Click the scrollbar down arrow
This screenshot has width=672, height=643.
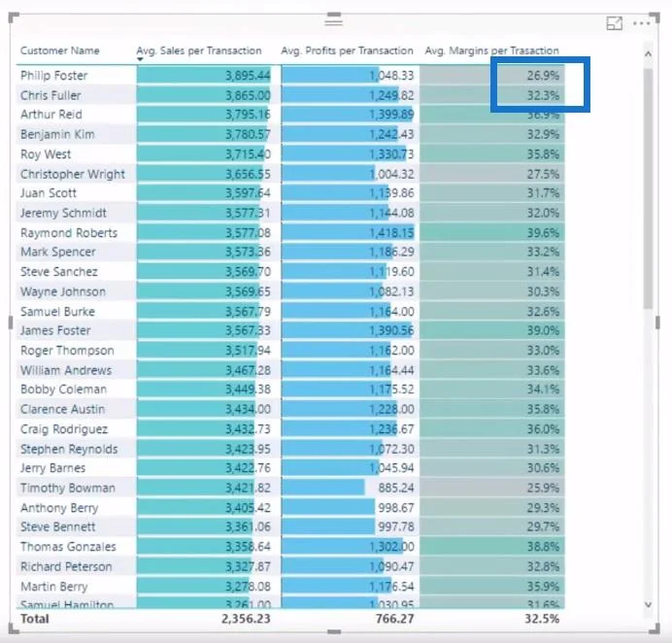(648, 604)
